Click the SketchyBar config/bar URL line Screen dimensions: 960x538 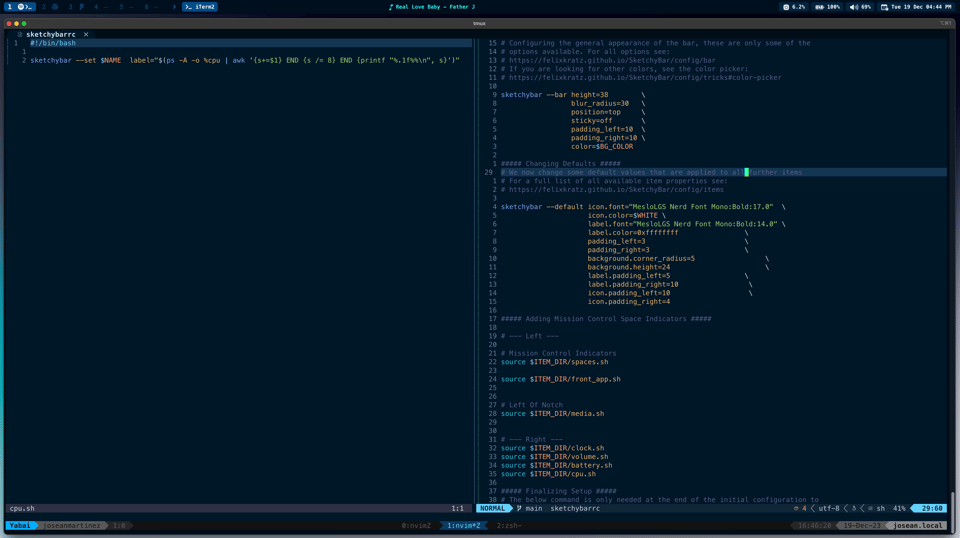pyautogui.click(x=608, y=60)
